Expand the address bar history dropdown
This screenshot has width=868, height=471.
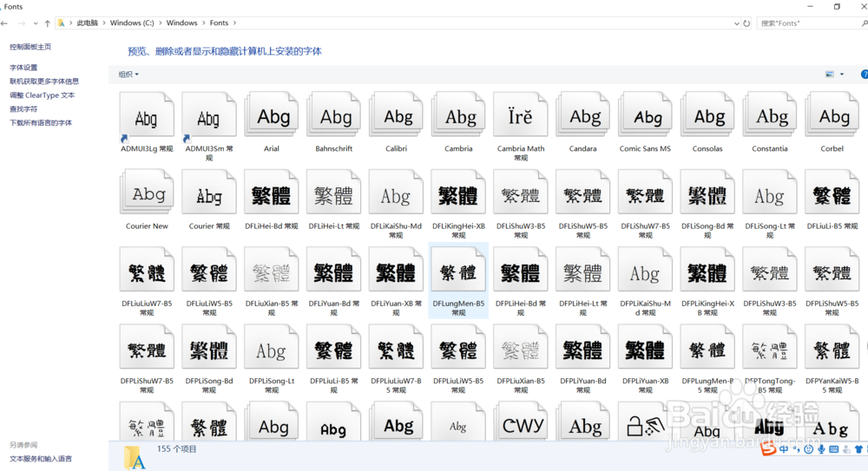point(736,23)
